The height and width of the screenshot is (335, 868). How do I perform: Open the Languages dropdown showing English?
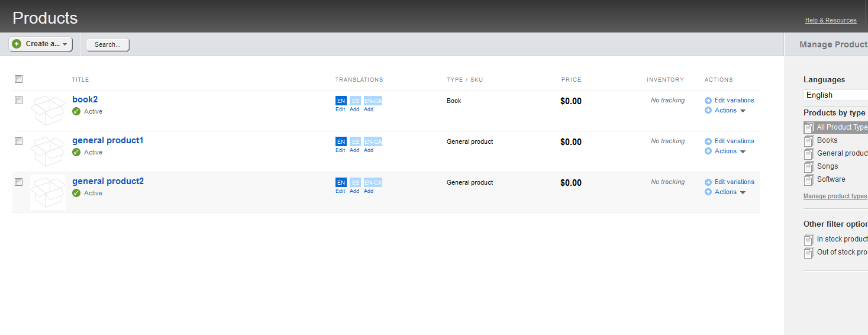point(835,95)
